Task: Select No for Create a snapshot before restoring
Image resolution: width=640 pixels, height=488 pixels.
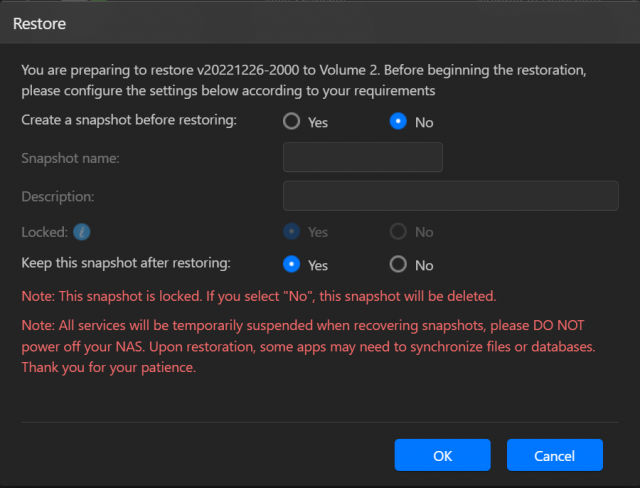Action: [x=398, y=122]
